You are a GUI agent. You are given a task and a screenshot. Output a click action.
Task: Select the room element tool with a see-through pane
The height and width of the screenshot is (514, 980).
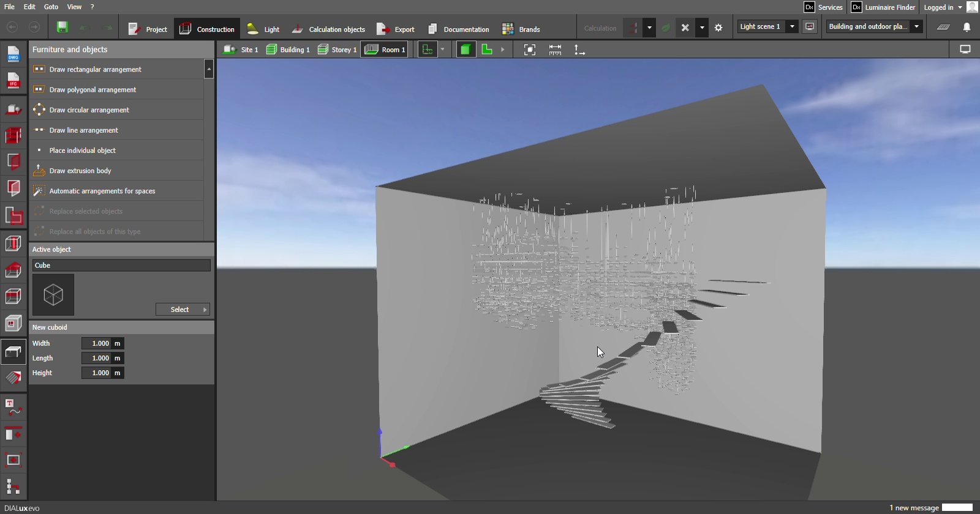coord(13,188)
